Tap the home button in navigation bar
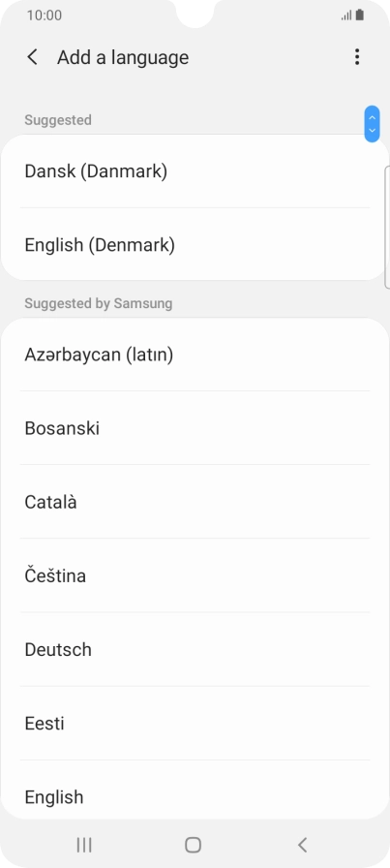Image resolution: width=390 pixels, height=868 pixels. (x=193, y=845)
